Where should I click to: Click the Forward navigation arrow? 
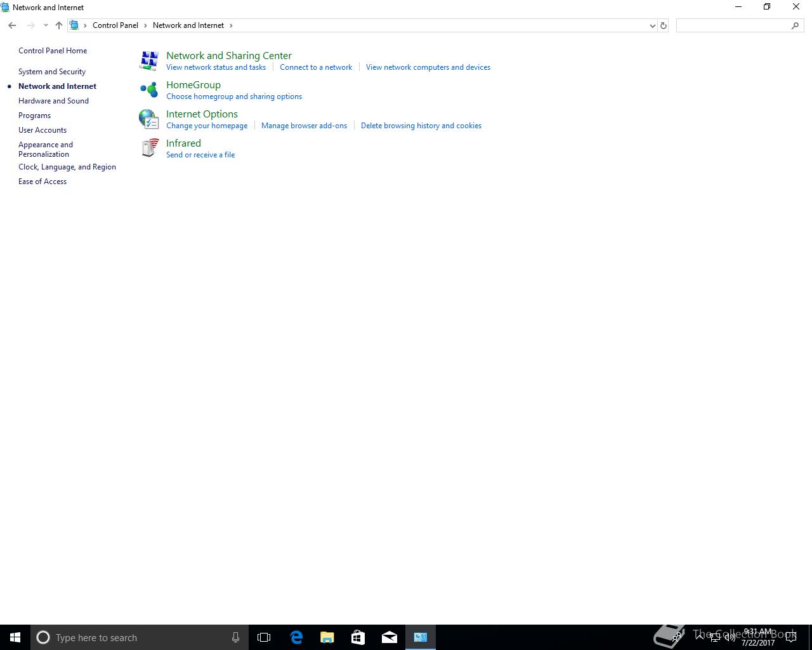tap(30, 25)
